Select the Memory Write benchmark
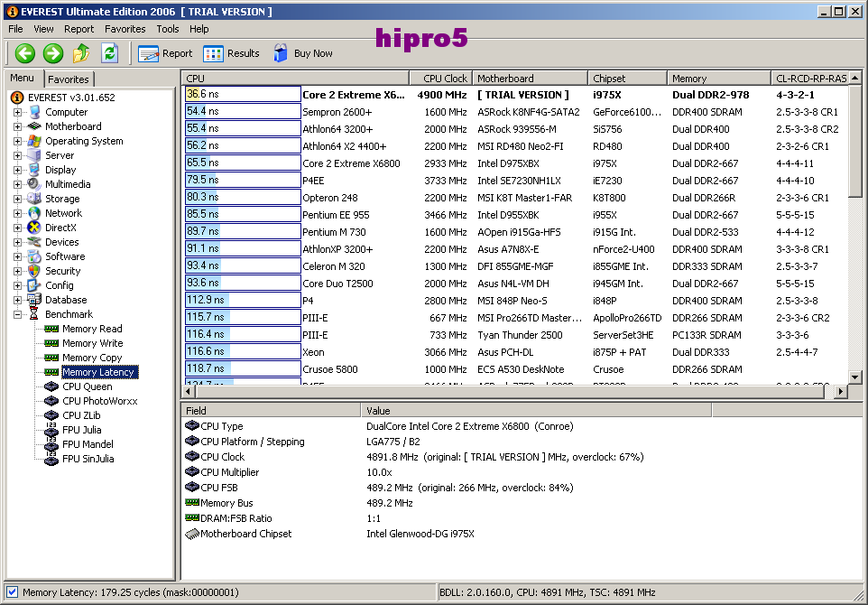The width and height of the screenshot is (868, 605). pos(92,343)
